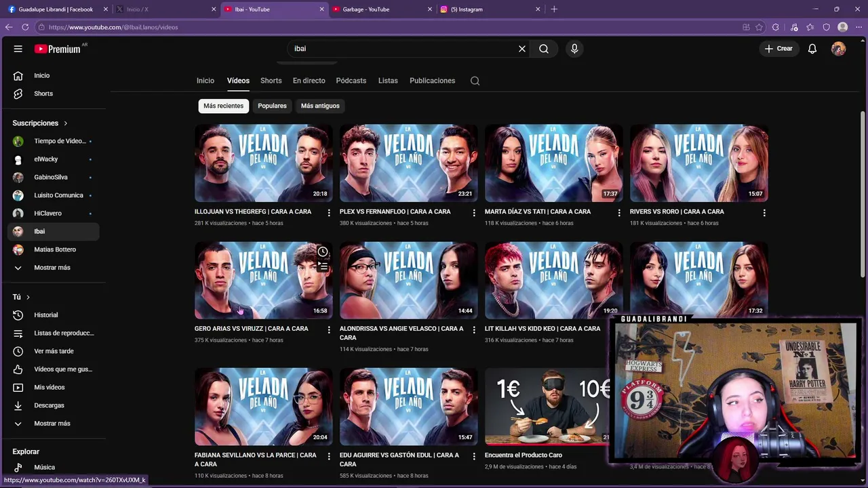Open options menu for GERO ARIAS VS VIRUZZ video
The height and width of the screenshot is (488, 868).
pyautogui.click(x=329, y=330)
